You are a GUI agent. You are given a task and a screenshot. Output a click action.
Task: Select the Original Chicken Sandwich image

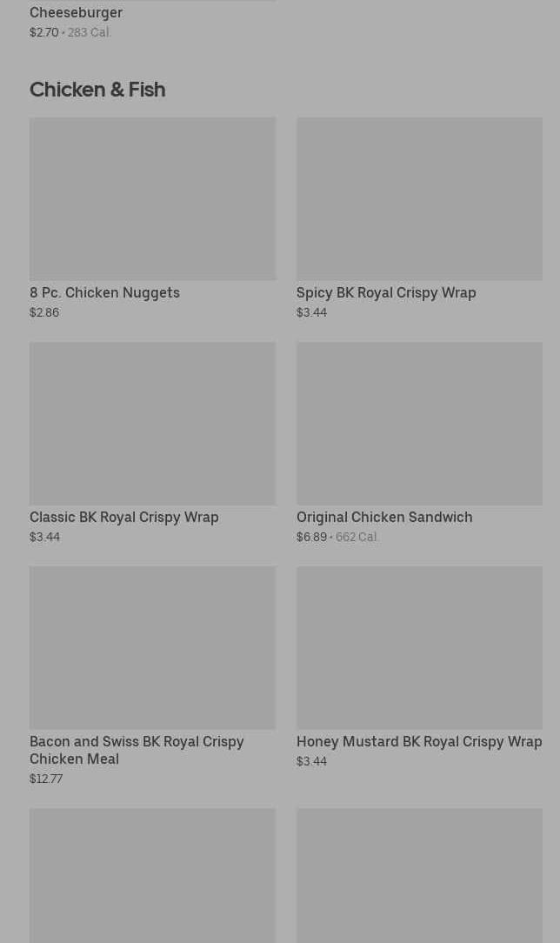[x=419, y=424]
